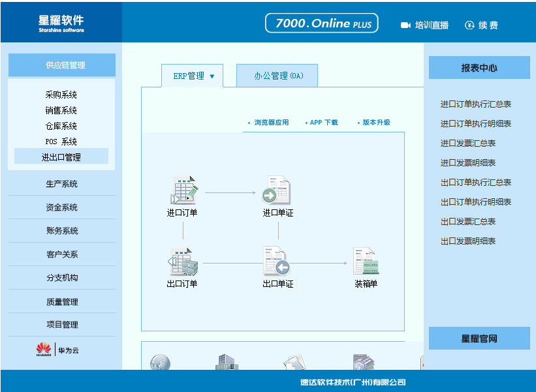
Task: Click the yen coin icon beside 续费
Action: pos(469,25)
